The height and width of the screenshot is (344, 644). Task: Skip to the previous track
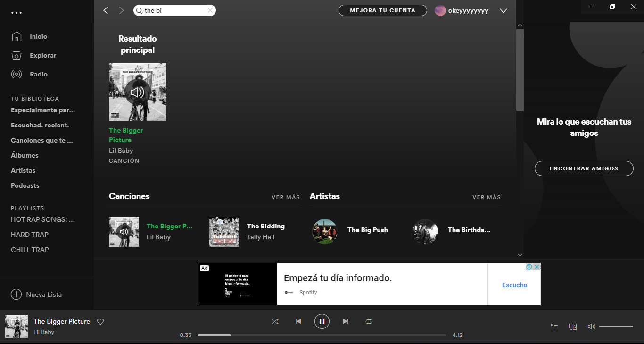[298, 321]
